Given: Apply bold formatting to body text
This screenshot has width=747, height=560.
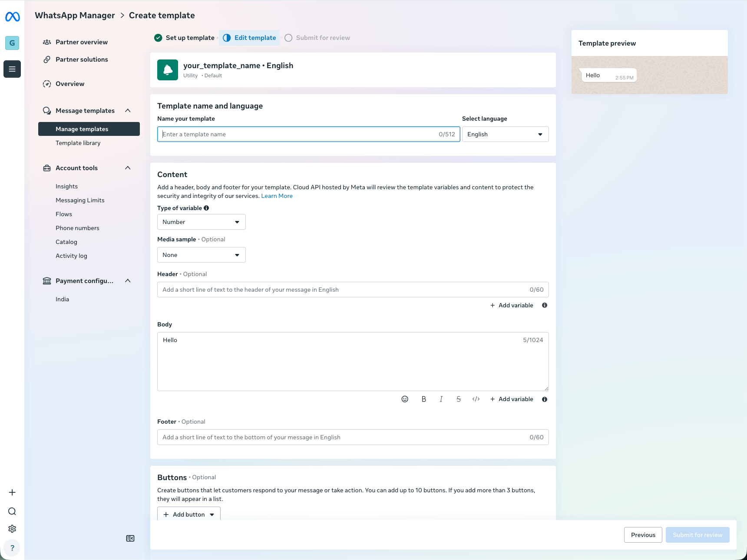Looking at the screenshot, I should tap(423, 399).
